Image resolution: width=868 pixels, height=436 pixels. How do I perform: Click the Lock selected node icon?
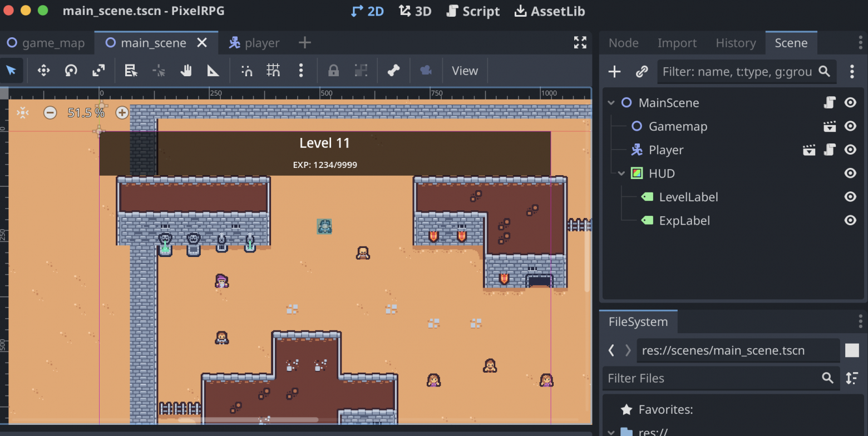click(x=333, y=71)
